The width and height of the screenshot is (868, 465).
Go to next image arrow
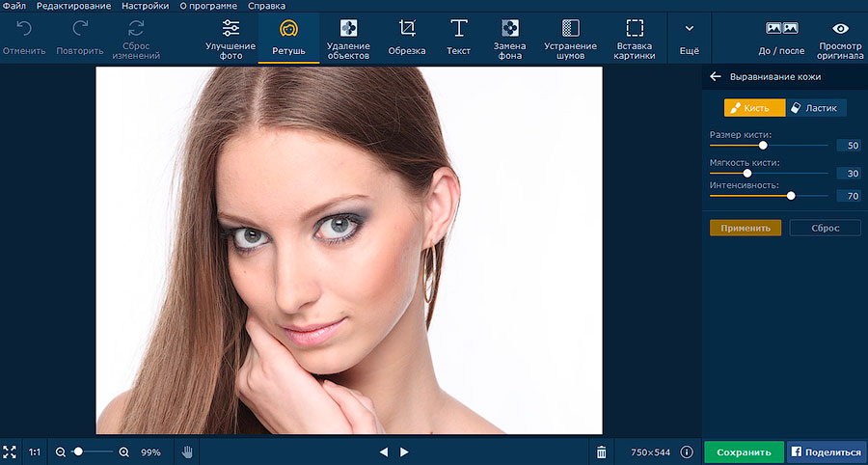tap(404, 452)
